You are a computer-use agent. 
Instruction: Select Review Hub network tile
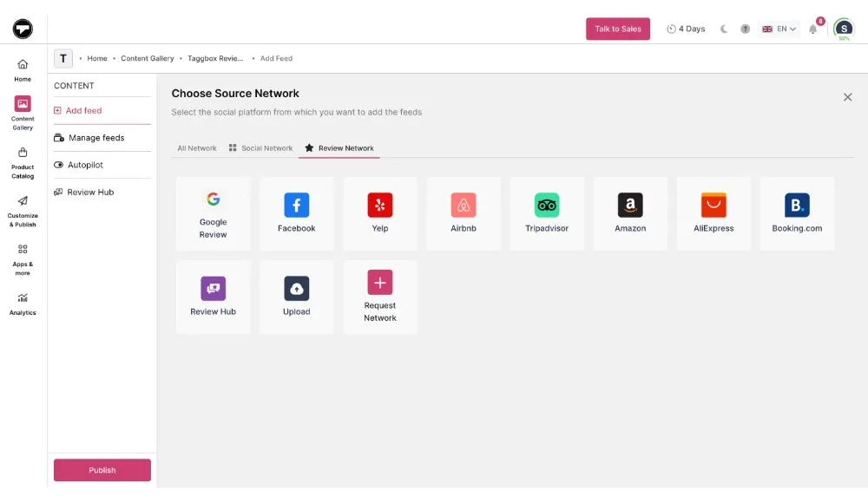tap(214, 297)
